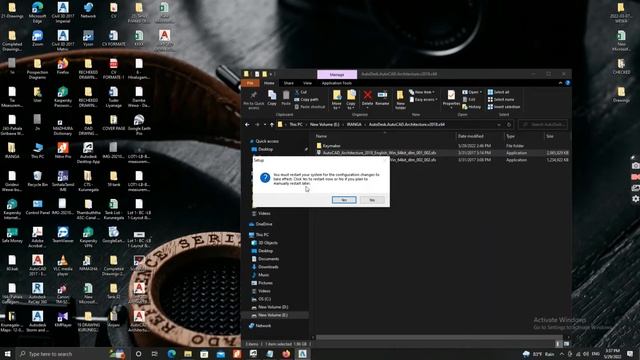Viewport: 640px width, 360px height.
Task: Click Paste shortcut in the ribbon
Action: click(x=310, y=107)
